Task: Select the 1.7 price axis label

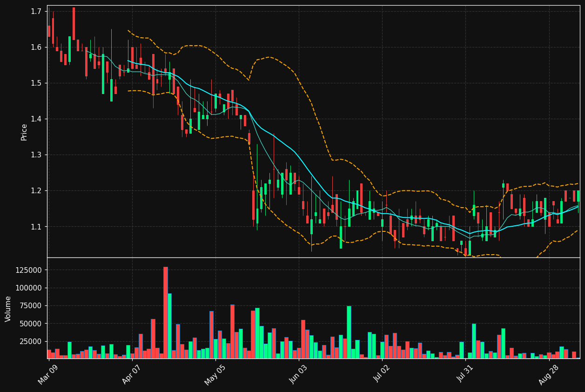Action: (x=36, y=11)
